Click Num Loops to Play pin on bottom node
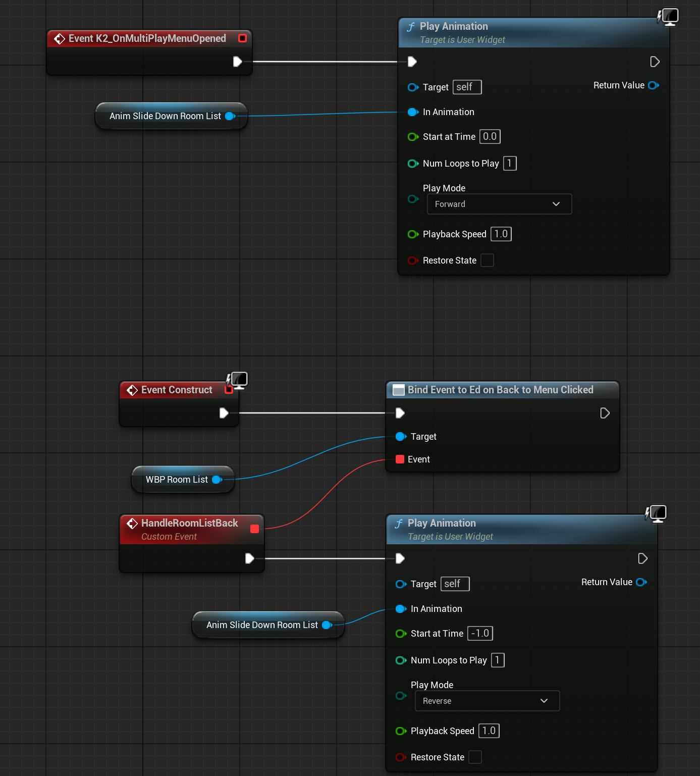Viewport: 700px width, 776px height. coord(401,660)
